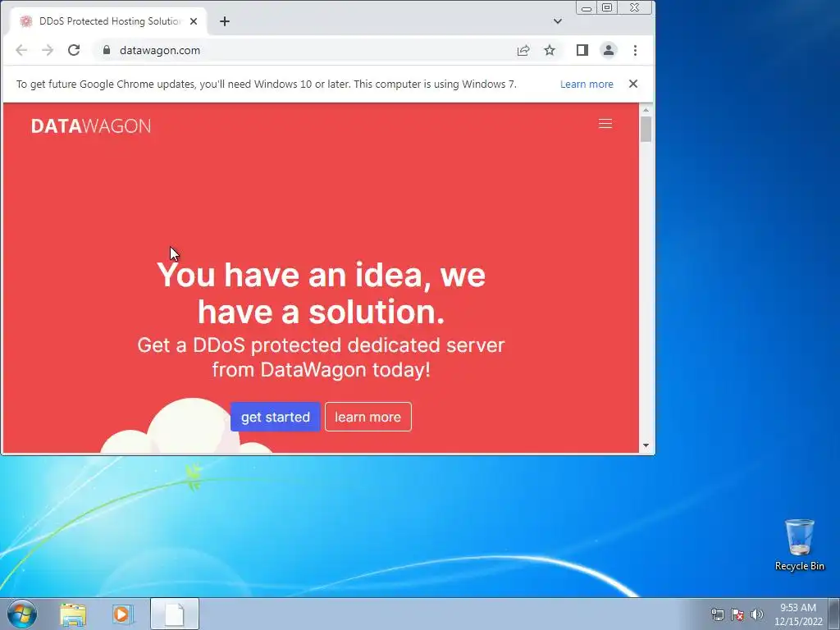Open the Windows Start menu

(22, 614)
